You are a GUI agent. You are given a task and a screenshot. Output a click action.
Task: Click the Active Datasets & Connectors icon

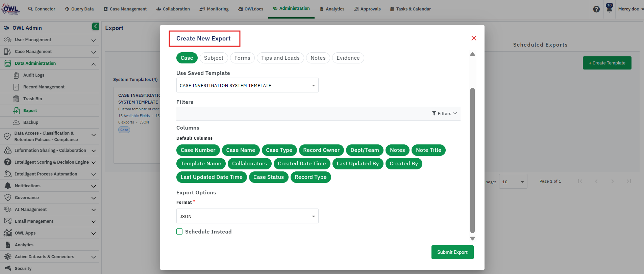[8, 257]
